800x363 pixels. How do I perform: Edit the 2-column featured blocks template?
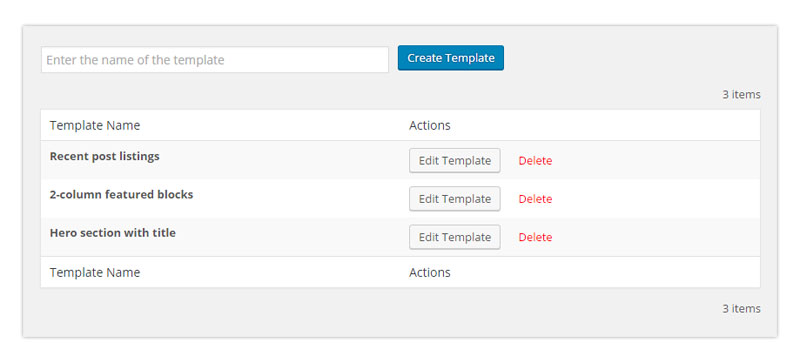tap(455, 199)
